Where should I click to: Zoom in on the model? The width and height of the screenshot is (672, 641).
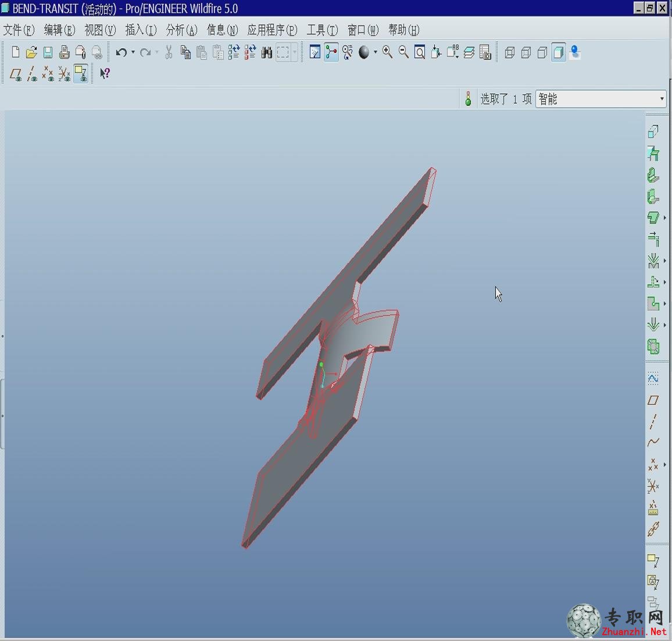[x=387, y=52]
